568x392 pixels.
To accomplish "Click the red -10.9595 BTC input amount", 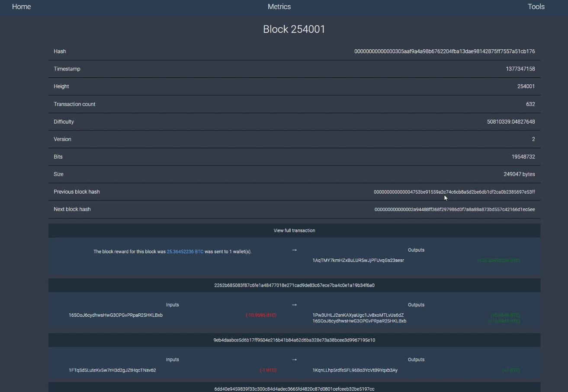I will [261, 315].
